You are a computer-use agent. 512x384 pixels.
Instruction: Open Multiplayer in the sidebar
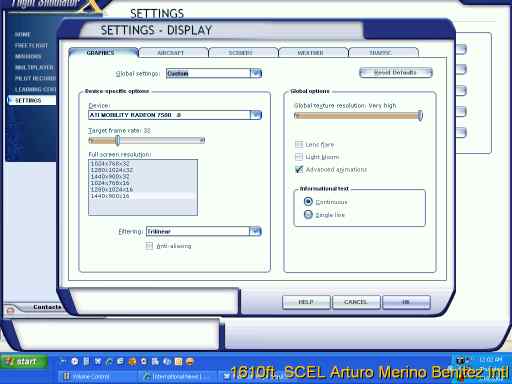tap(34, 67)
